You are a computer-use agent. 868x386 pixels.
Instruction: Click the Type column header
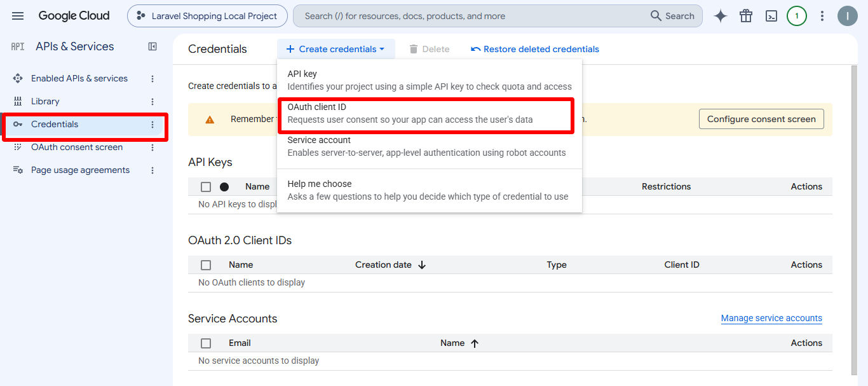point(557,265)
